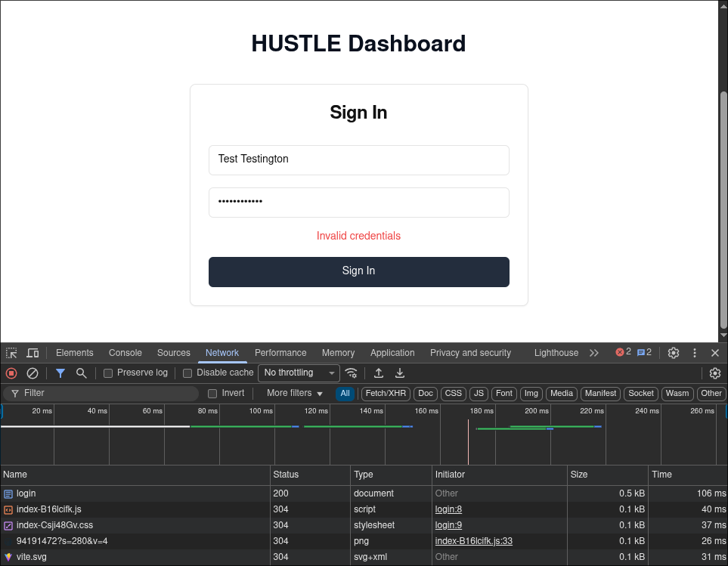Select the vite.svg request name
The image size is (728, 566).
click(x=31, y=557)
